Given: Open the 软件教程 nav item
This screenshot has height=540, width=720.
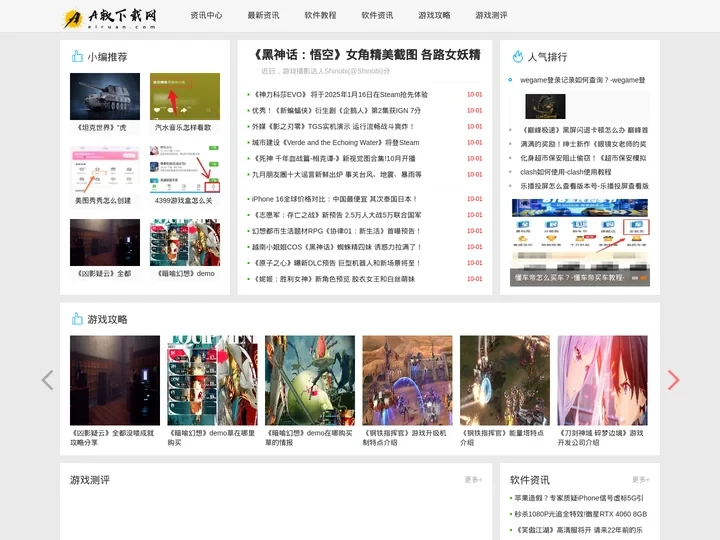Looking at the screenshot, I should click(320, 15).
